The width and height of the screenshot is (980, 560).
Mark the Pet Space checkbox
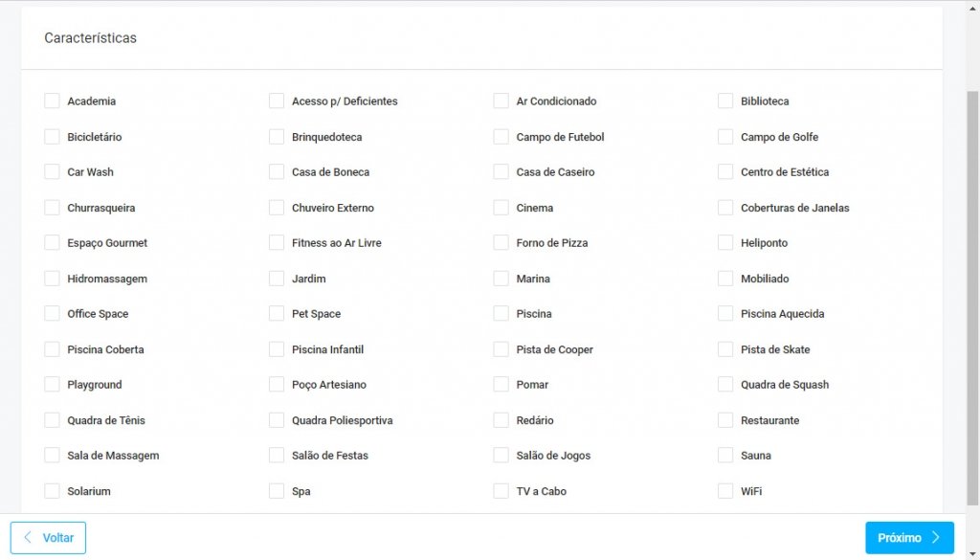coord(277,314)
